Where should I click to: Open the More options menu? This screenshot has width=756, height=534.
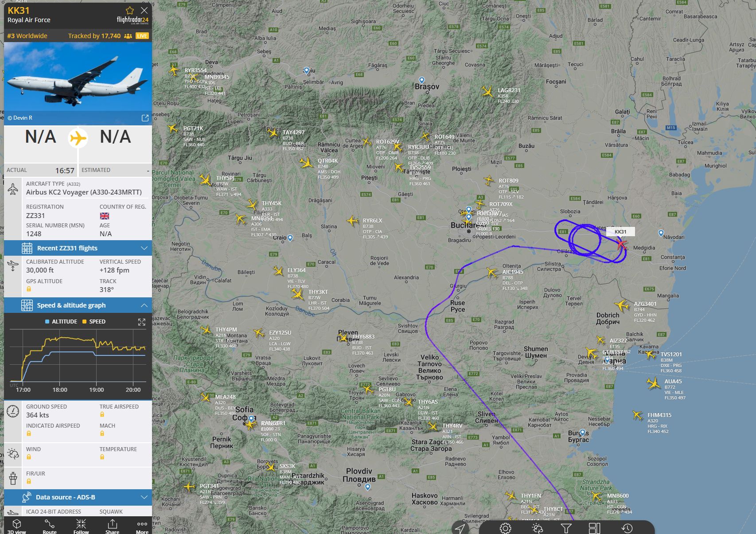[x=142, y=526]
